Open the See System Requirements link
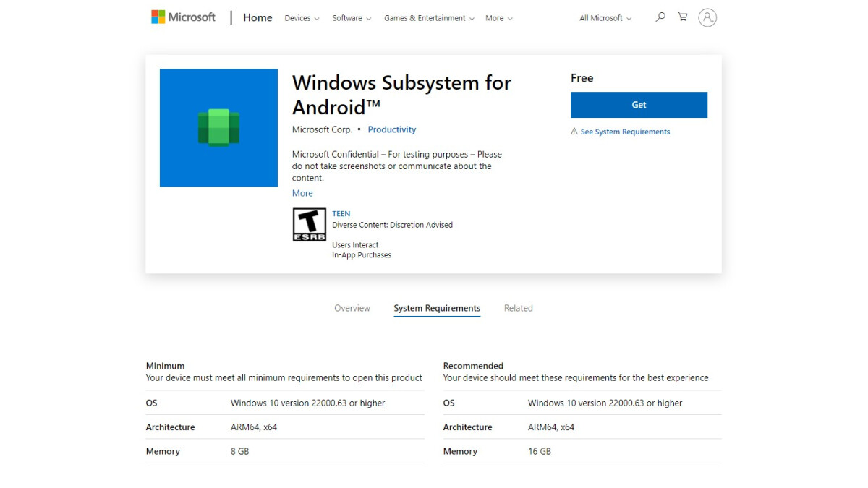Screen dimensions: 868x488 point(626,132)
